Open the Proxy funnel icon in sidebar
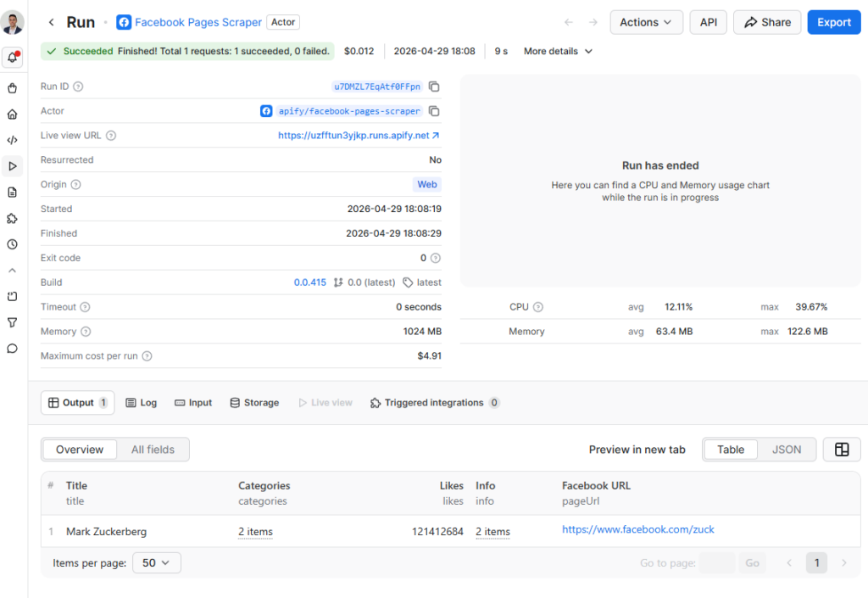The height and width of the screenshot is (598, 868). pos(12,322)
